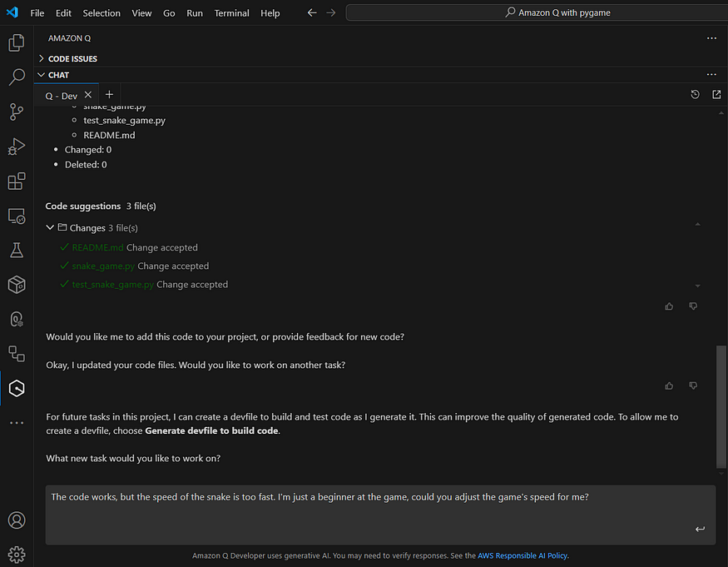
Task: Open the Search view icon
Action: tap(17, 77)
